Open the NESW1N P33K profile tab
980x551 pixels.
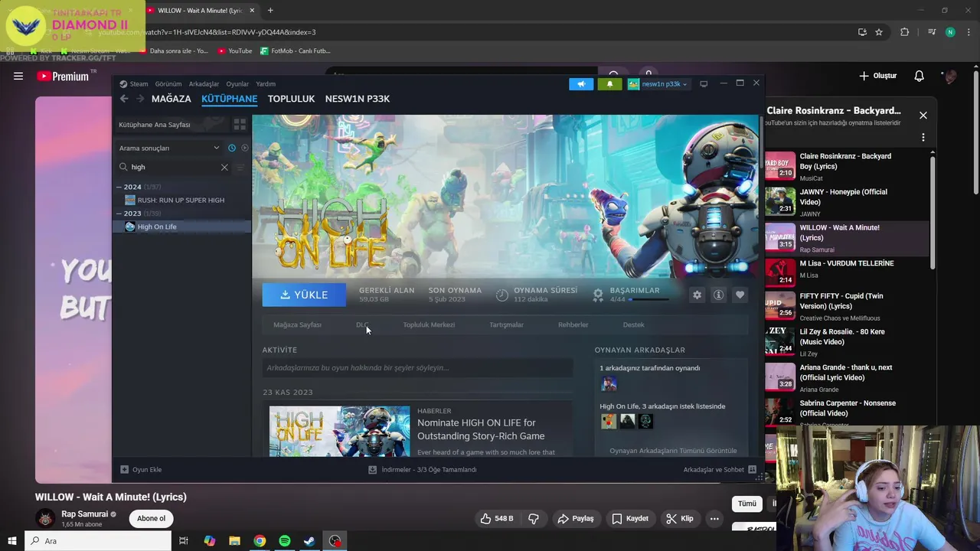click(x=358, y=99)
